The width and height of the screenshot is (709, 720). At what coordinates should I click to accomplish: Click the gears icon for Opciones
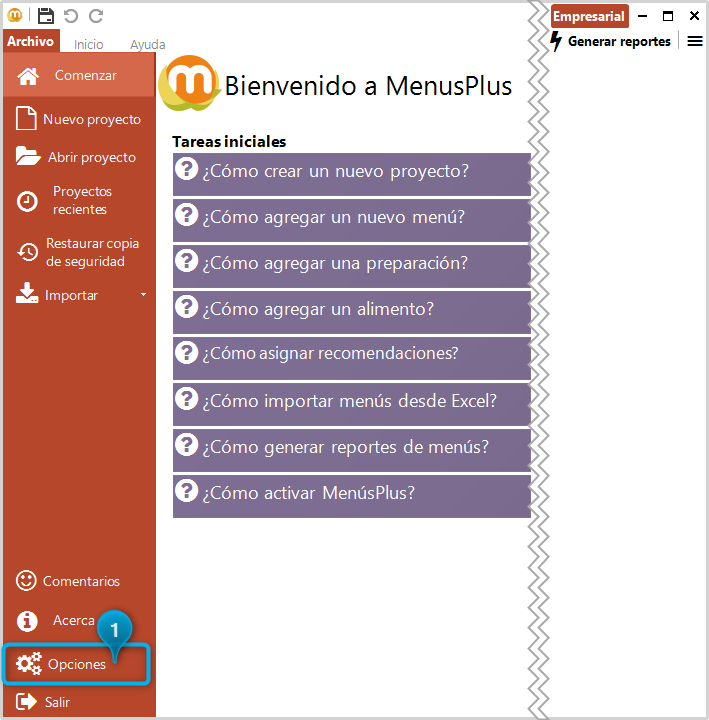[28, 664]
